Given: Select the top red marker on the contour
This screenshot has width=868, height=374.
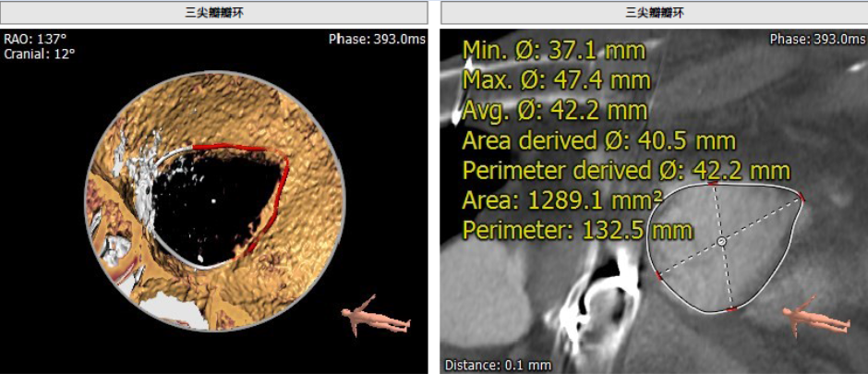Looking at the screenshot, I should coord(713,183).
